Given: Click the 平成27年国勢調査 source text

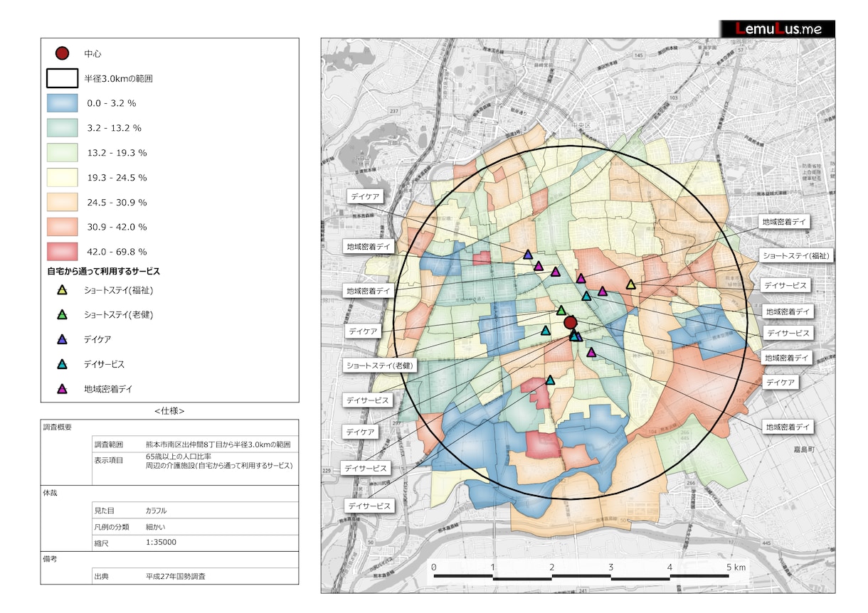Looking at the screenshot, I should (176, 577).
